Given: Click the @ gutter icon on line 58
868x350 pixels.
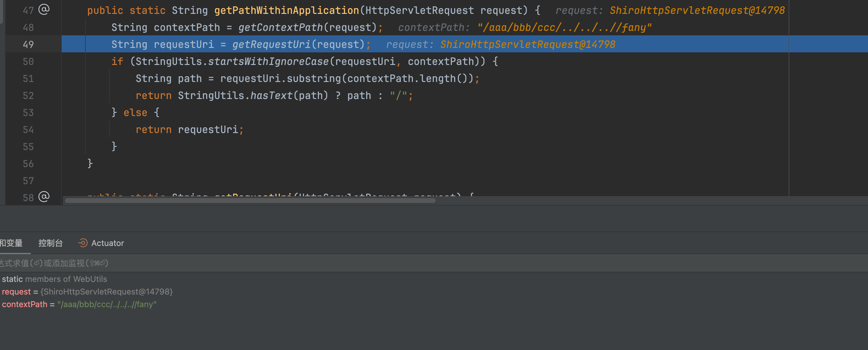Looking at the screenshot, I should click(x=44, y=196).
